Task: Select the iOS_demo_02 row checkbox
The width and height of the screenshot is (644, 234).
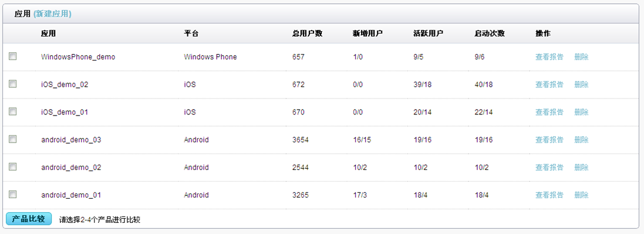Action: click(x=13, y=84)
